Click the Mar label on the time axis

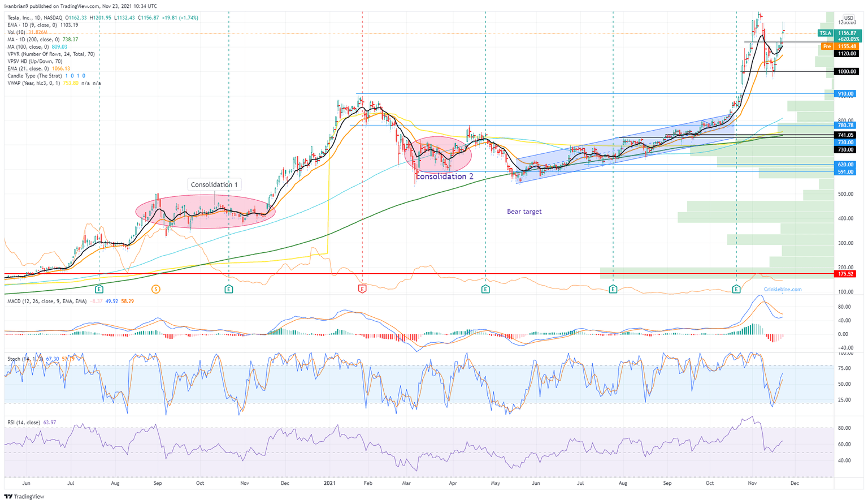tap(406, 484)
